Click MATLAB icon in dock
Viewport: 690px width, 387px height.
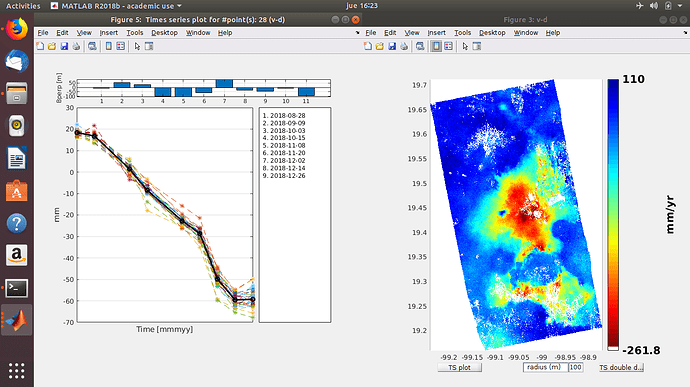[x=17, y=320]
